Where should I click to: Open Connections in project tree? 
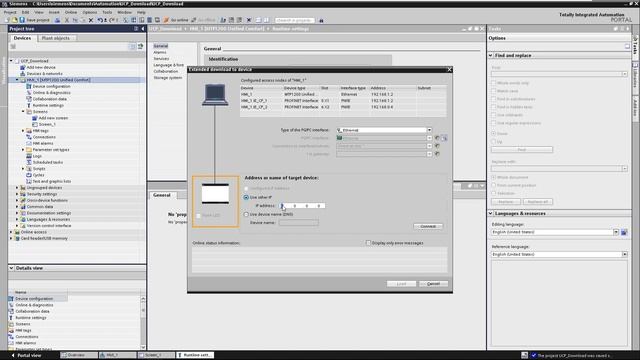pos(44,137)
